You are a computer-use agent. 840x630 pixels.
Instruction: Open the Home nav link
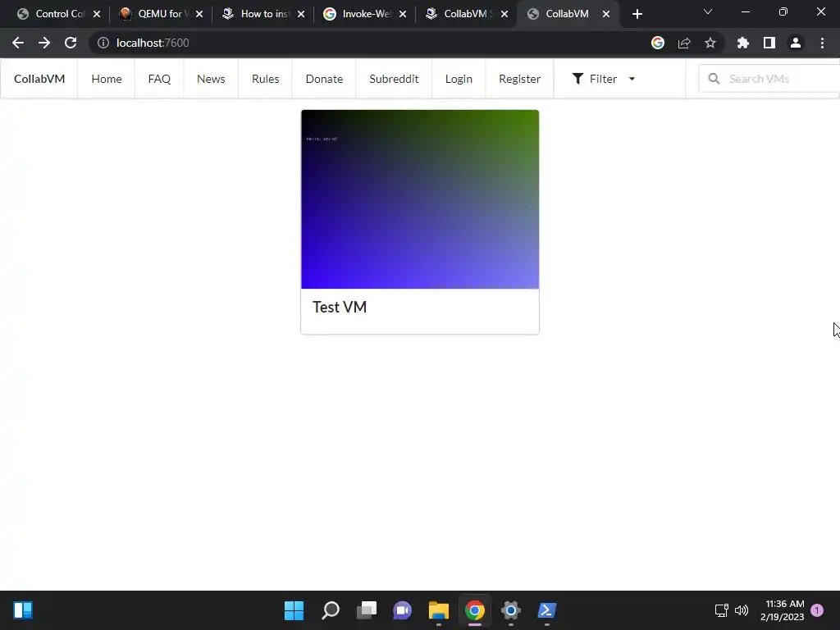point(107,79)
